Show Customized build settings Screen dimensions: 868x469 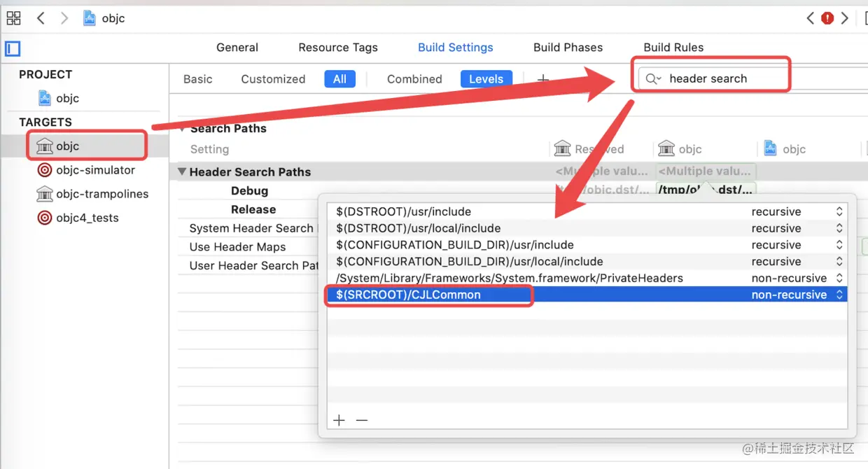pos(273,79)
